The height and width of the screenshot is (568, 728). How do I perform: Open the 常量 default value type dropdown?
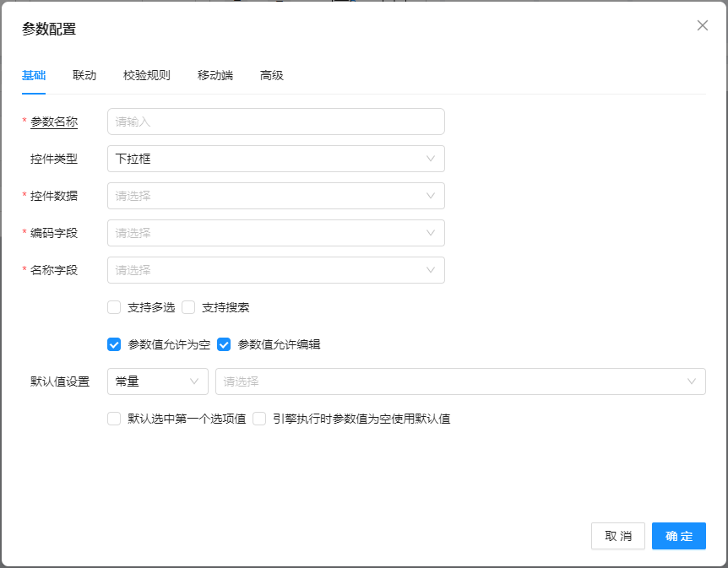click(x=157, y=381)
